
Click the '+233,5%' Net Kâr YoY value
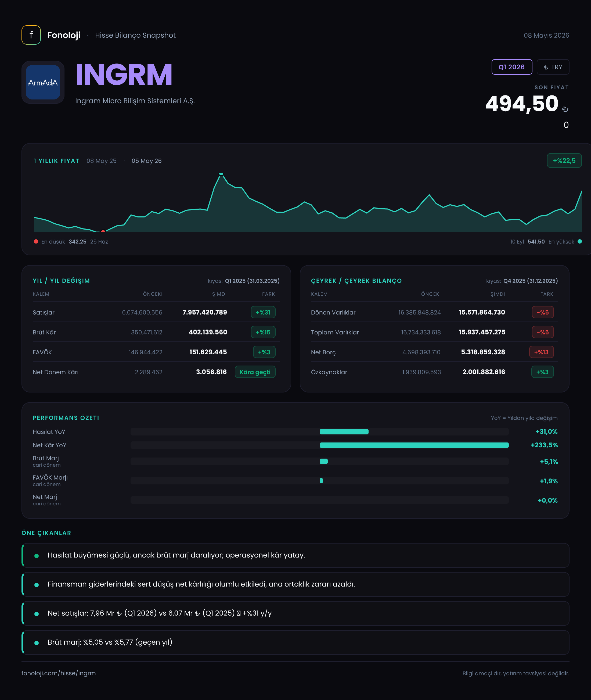click(545, 445)
